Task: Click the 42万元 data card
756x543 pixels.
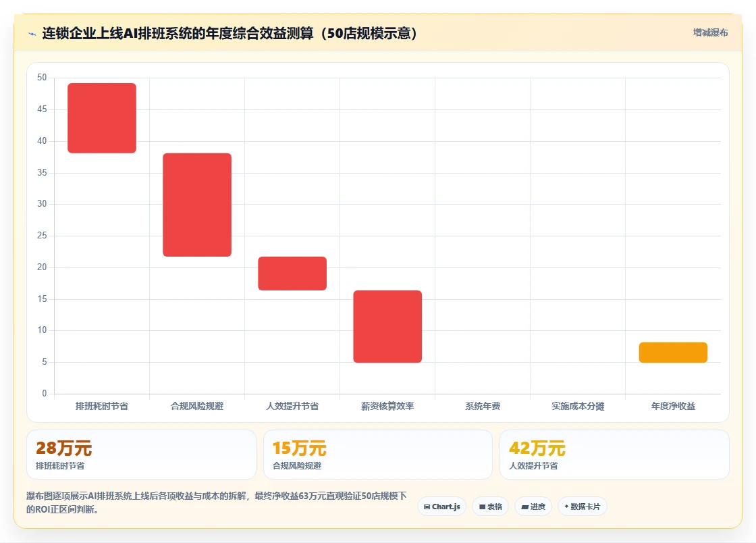Action: click(x=615, y=455)
